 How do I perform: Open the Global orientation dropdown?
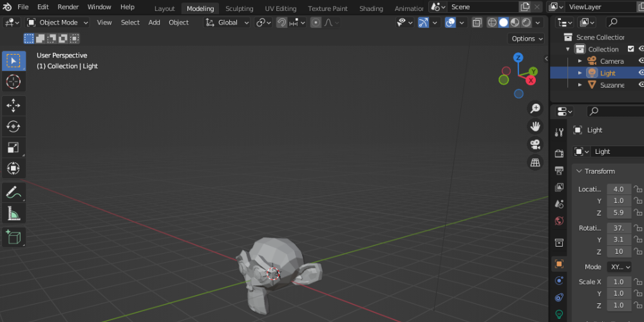point(227,23)
